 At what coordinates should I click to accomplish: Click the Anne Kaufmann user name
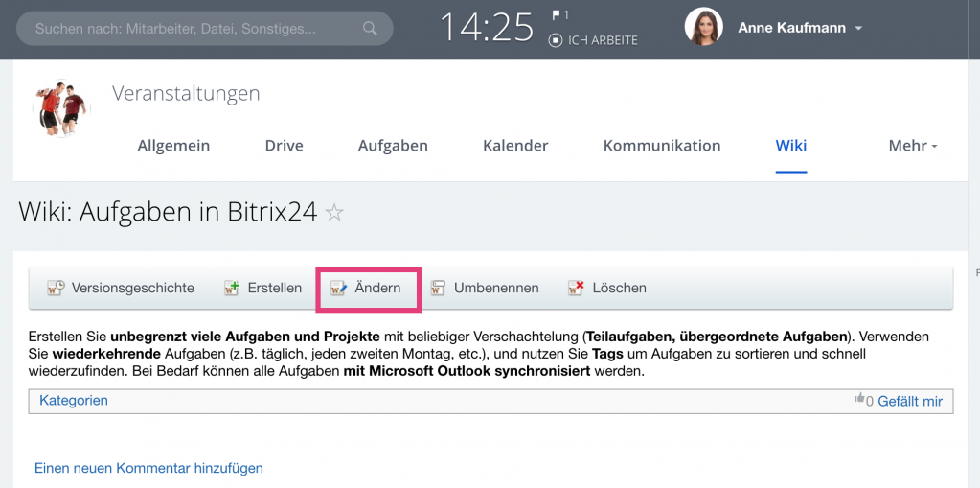[x=791, y=28]
